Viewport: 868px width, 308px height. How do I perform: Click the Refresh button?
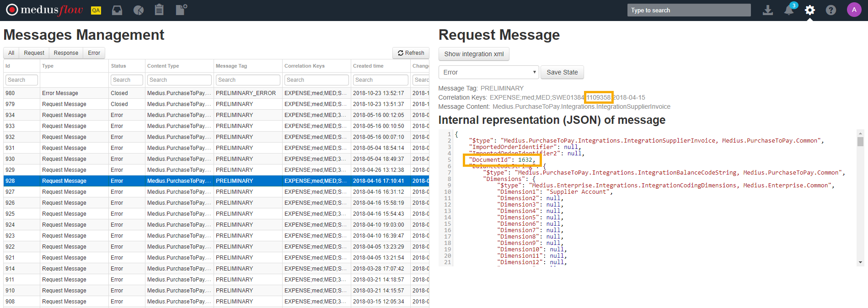[411, 53]
